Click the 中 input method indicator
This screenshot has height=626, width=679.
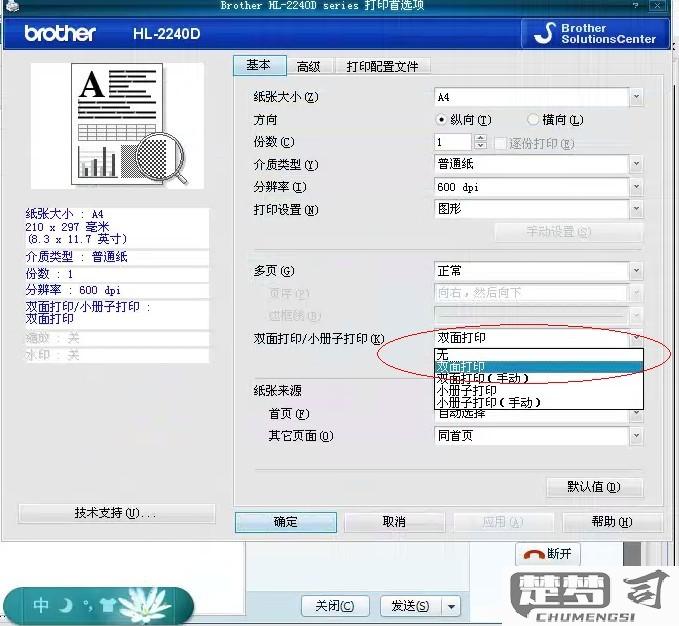(x=41, y=605)
